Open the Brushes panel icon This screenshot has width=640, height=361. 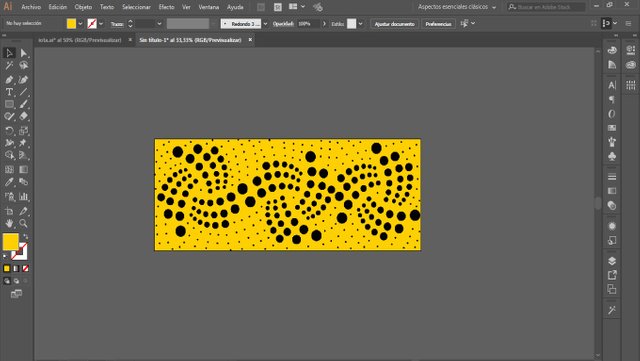click(x=612, y=142)
